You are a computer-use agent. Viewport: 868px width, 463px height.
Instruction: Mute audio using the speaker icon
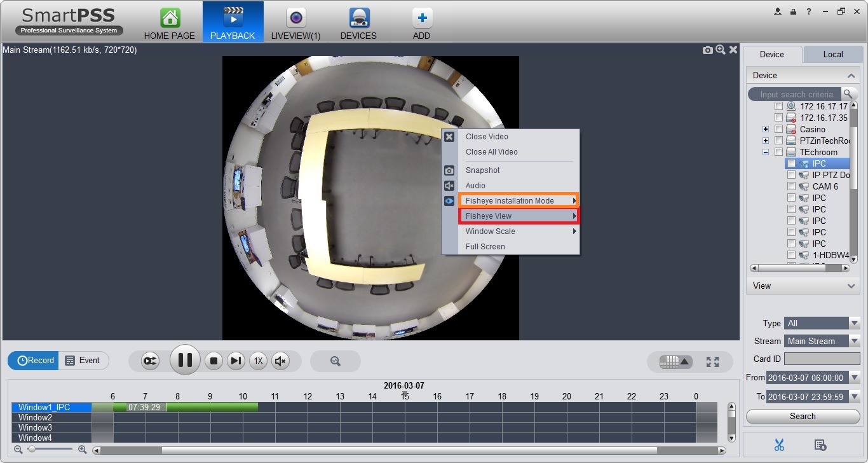pyautogui.click(x=280, y=361)
